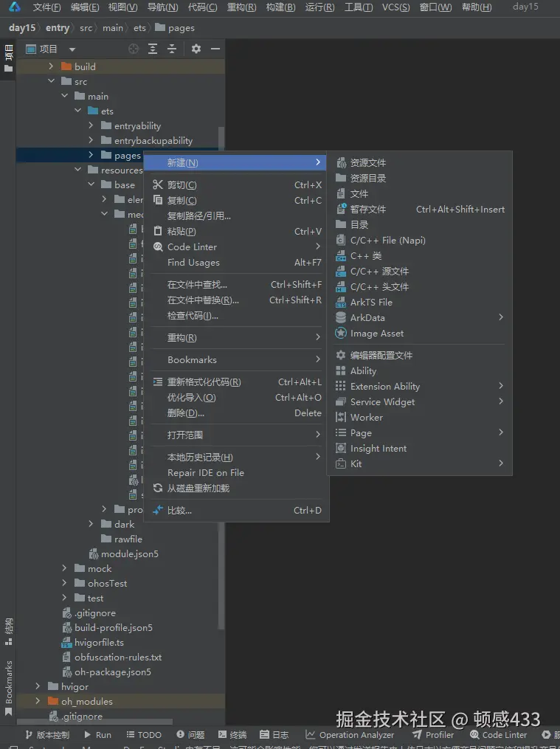Open the Page submenu entry
Image resolution: width=560 pixels, height=749 pixels.
(420, 432)
